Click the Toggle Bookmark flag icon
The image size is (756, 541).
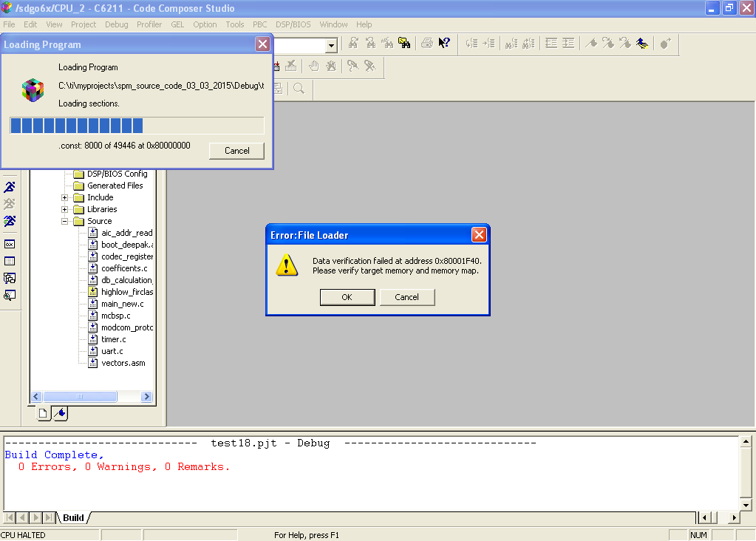click(591, 44)
